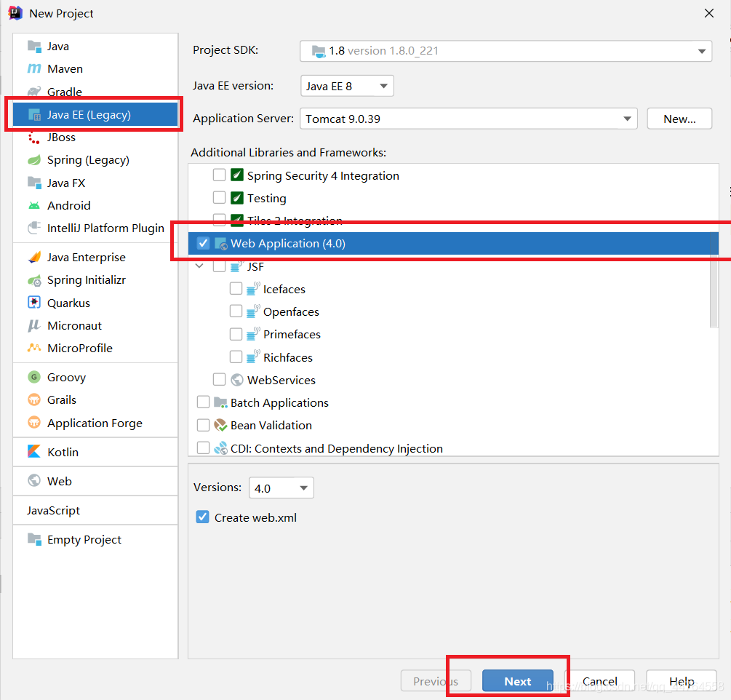The width and height of the screenshot is (731, 700).
Task: Open the Versions 4.0 dropdown
Action: pyautogui.click(x=281, y=488)
